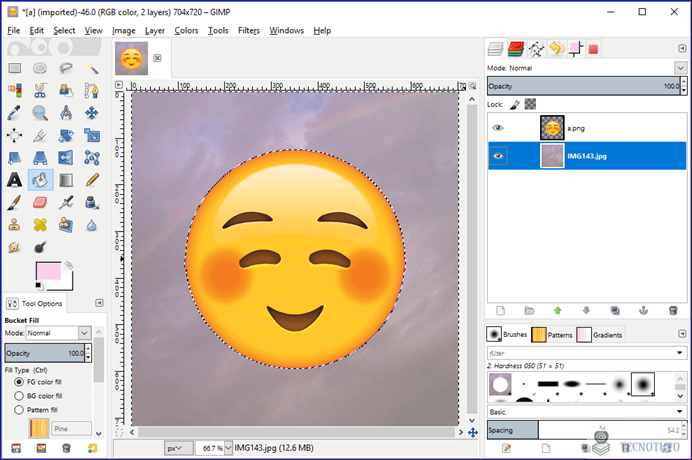Open the brush filter dropdown
Screen dimensions: 692x460
(x=680, y=353)
